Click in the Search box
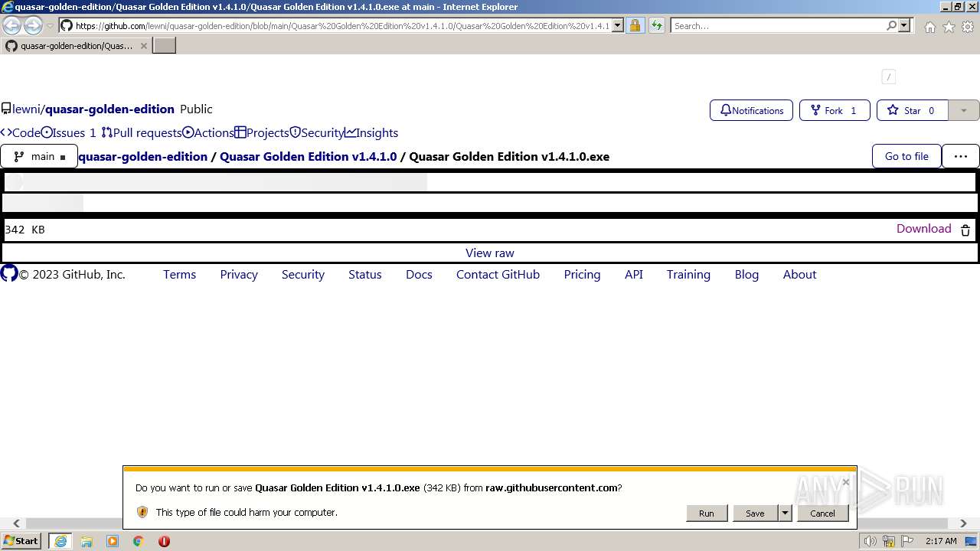The height and width of the screenshot is (551, 980). pyautogui.click(x=777, y=25)
